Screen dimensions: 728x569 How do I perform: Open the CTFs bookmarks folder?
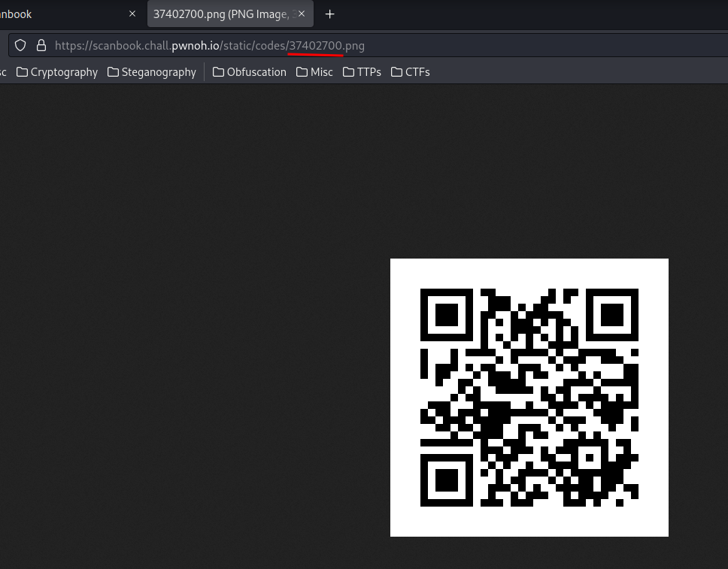tap(411, 72)
